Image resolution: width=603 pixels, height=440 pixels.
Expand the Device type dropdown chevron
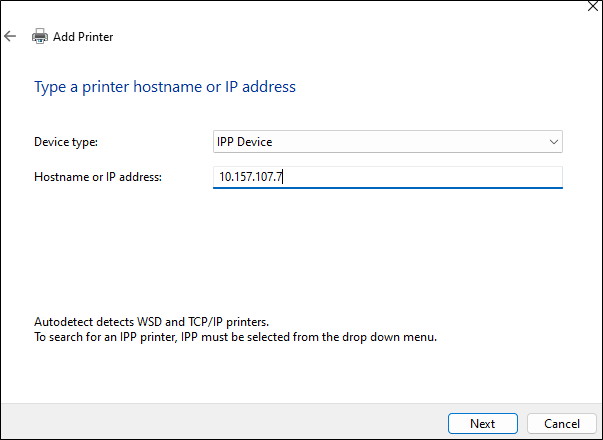pos(554,142)
